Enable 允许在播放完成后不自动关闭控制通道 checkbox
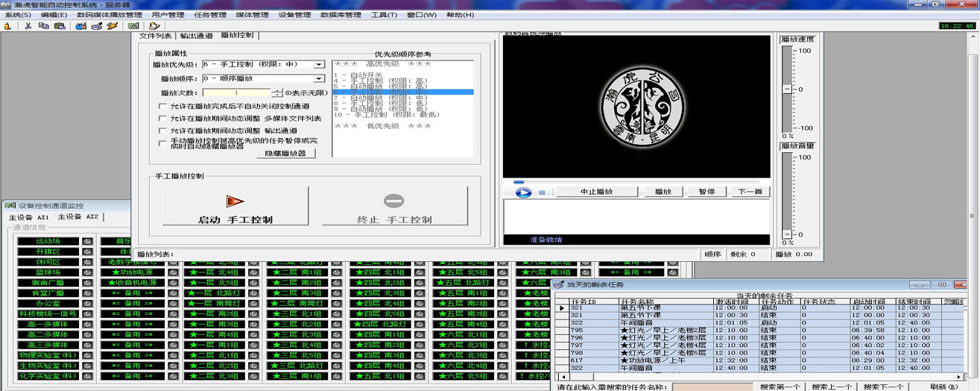 tap(163, 107)
